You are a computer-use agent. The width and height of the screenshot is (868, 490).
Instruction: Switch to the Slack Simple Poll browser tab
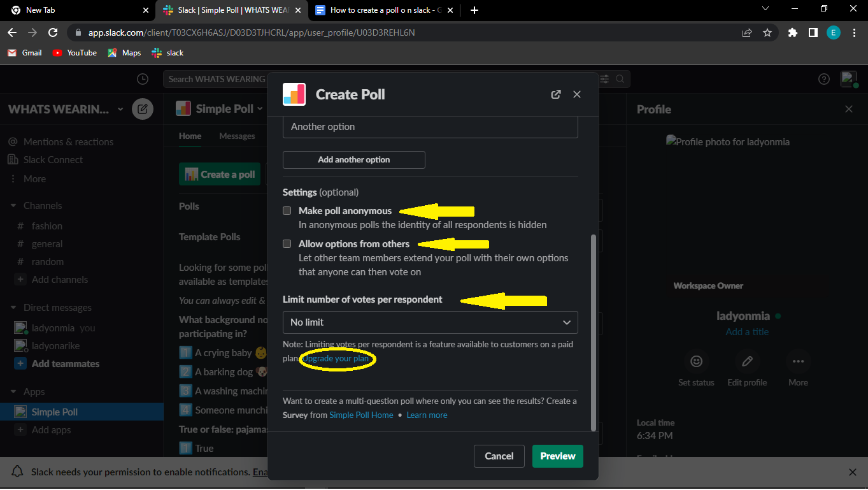231,10
